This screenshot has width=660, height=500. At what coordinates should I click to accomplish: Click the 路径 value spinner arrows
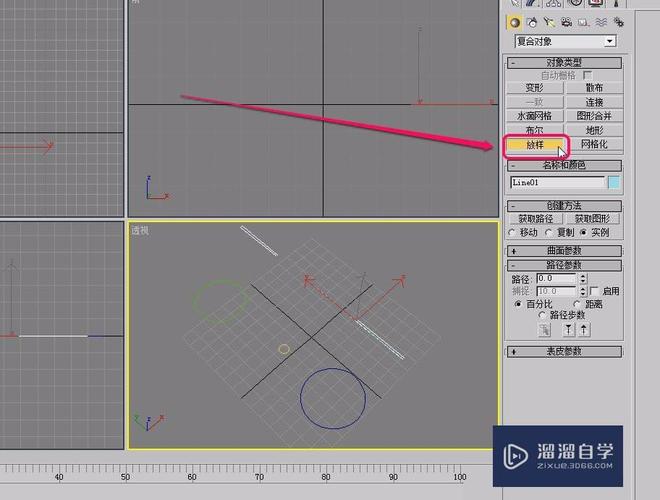click(x=583, y=279)
